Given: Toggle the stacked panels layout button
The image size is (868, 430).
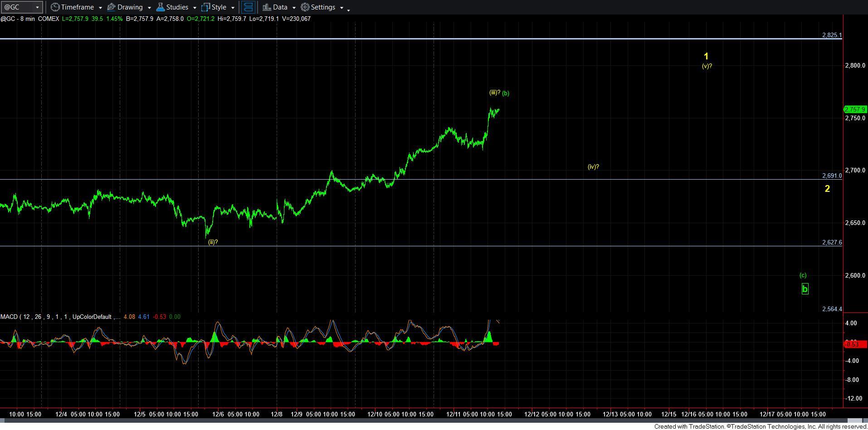Looking at the screenshot, I should pyautogui.click(x=248, y=7).
